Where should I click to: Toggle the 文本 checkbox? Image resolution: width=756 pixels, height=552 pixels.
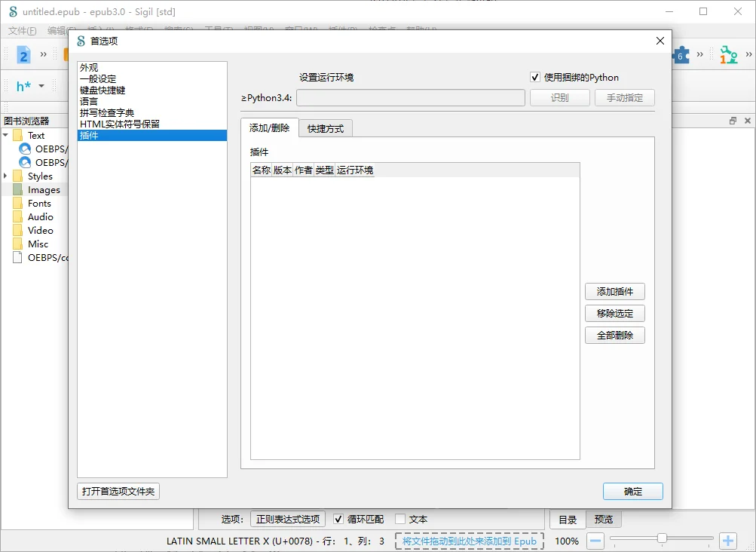click(400, 519)
